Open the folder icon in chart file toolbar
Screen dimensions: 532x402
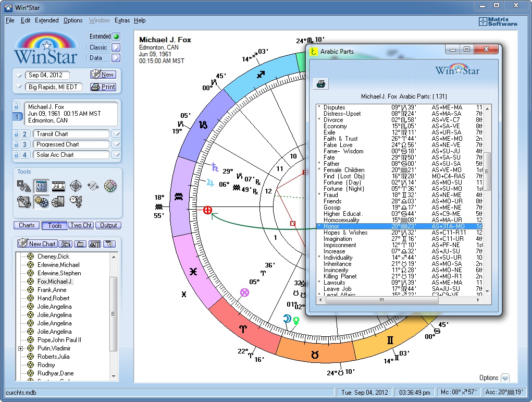coord(80,244)
